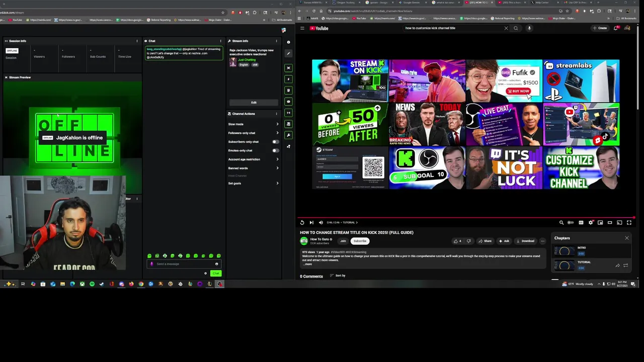Click Edit in Stream info panel
Screen dimensions: 644x362
pos(254,103)
